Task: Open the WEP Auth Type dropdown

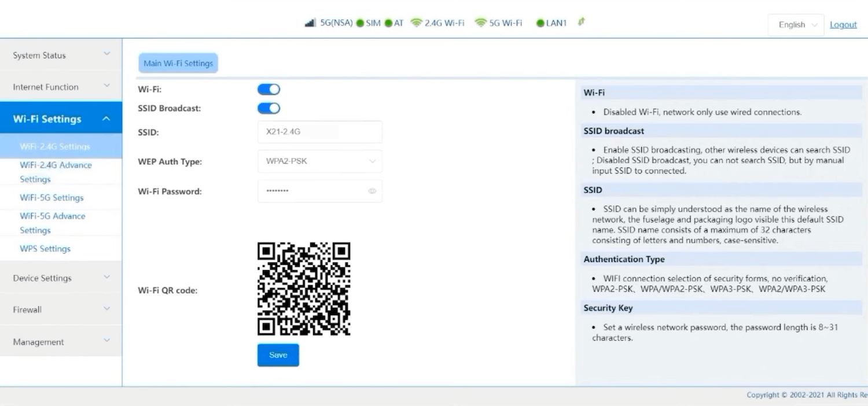Action: pyautogui.click(x=319, y=161)
